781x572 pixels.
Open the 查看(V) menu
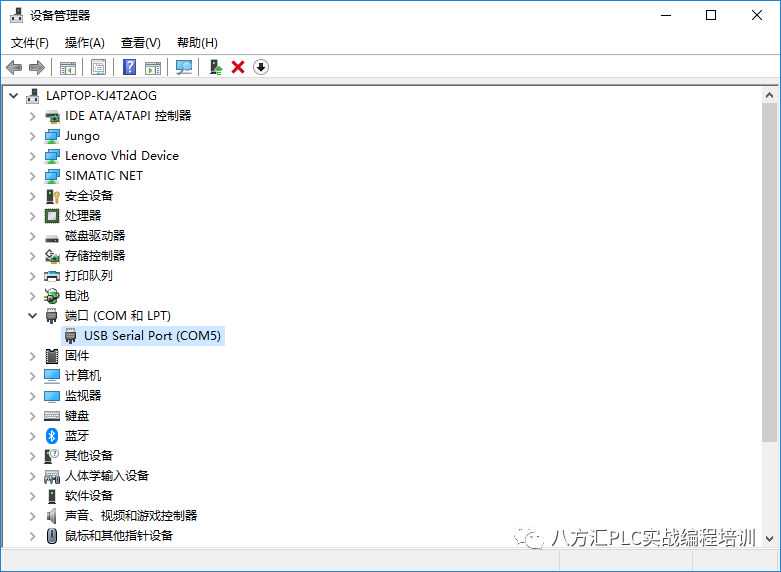tap(140, 42)
